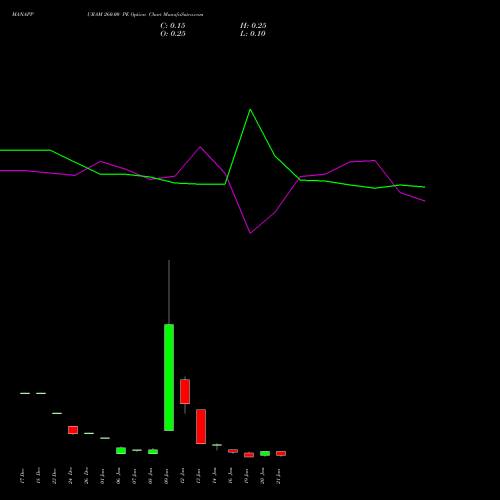Click the "13 Jan" date label
Viewport: 500px width, 500px height.
tap(198, 476)
